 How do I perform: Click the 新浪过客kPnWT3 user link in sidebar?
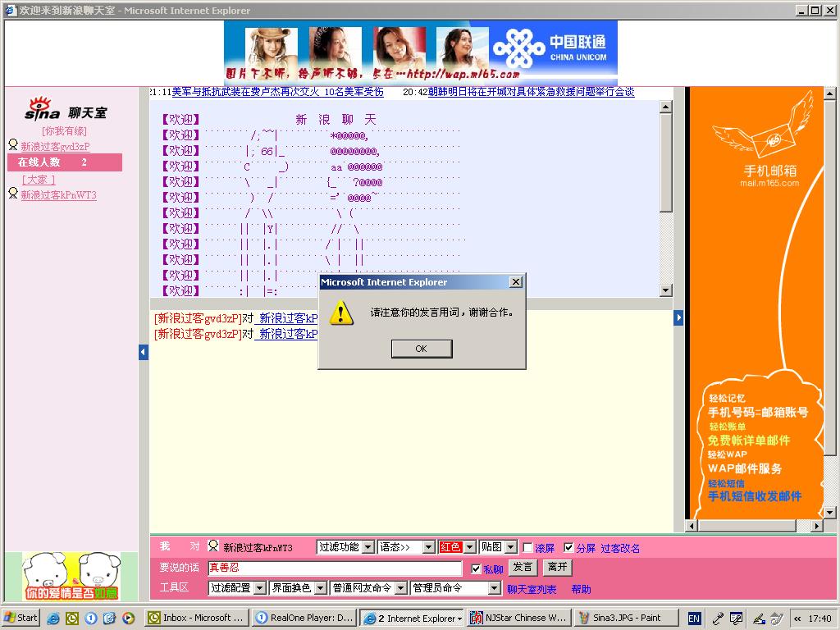point(58,195)
